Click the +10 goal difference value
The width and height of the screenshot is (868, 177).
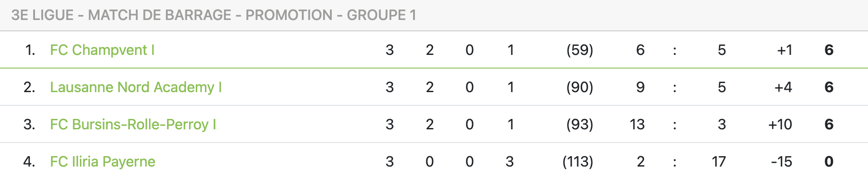point(780,124)
